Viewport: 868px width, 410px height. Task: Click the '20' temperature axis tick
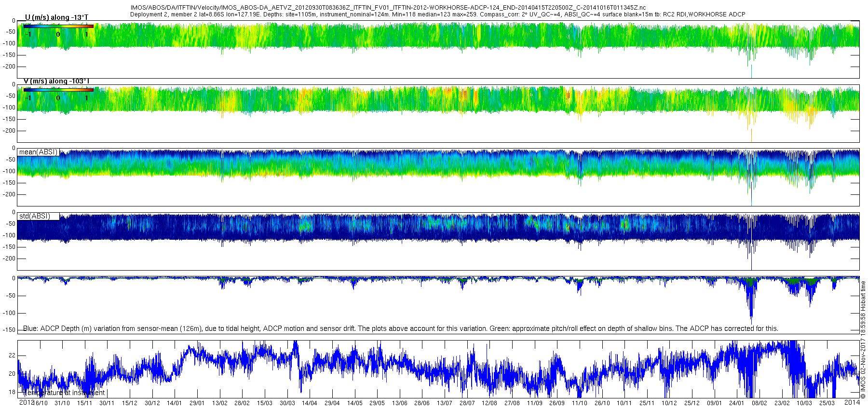[12, 374]
